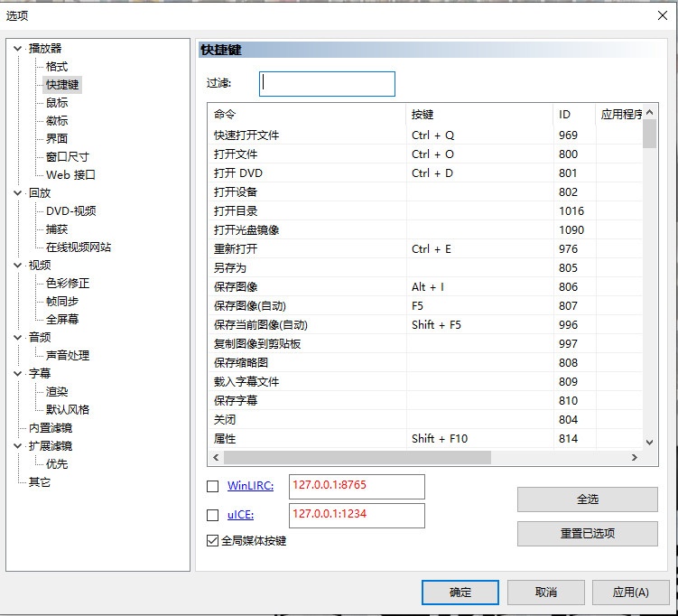This screenshot has width=678, height=616.
Task: Click the 重置已选项 button
Action: (x=587, y=534)
